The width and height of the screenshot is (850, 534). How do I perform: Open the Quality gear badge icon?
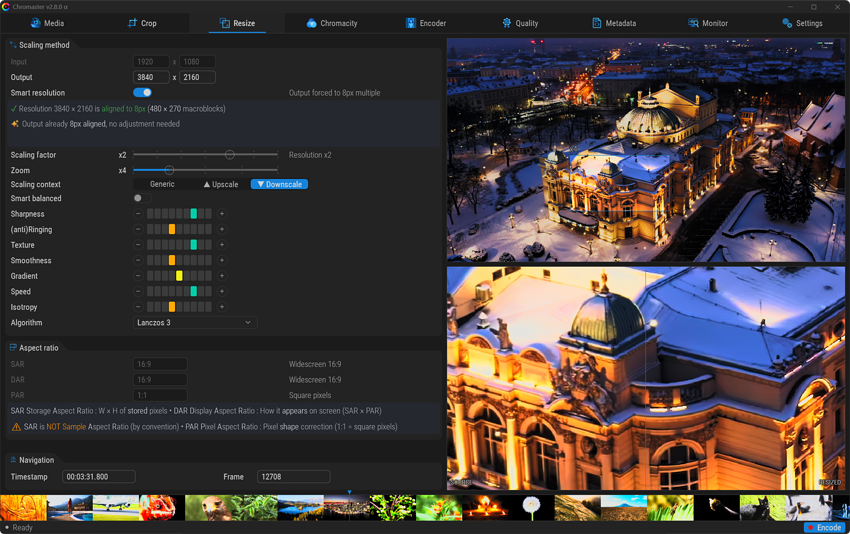point(507,23)
